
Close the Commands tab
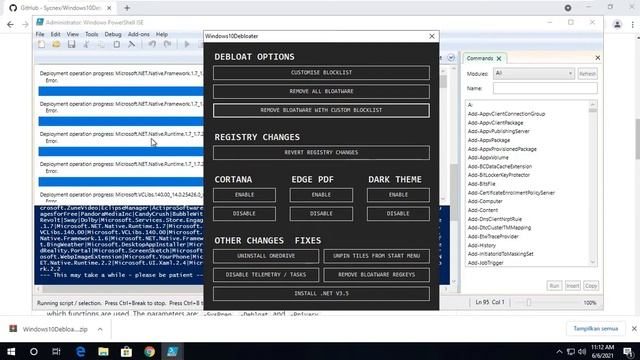[499, 59]
